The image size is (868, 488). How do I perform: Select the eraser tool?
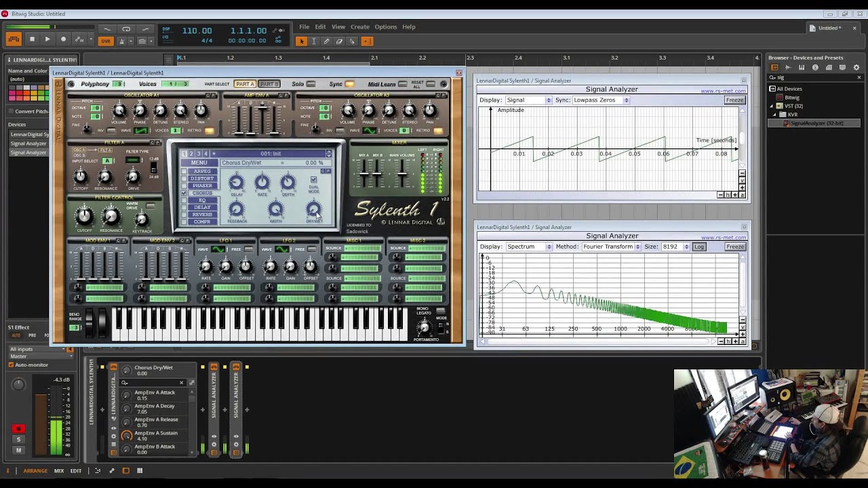click(x=340, y=41)
